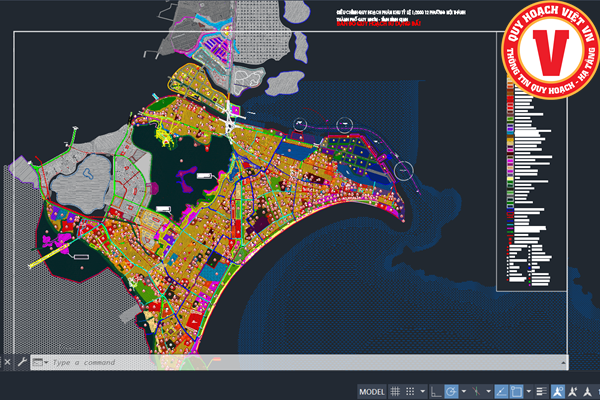Toggle the drawing grid display
Screen dimensions: 600x400
(396, 391)
